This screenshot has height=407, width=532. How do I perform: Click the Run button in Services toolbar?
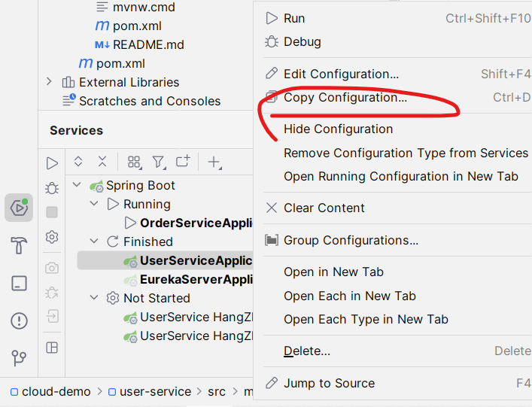(52, 162)
